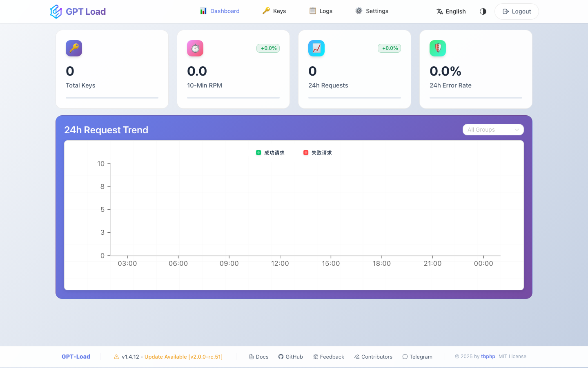This screenshot has height=368, width=588.
Task: Open the GitHub link in footer
Action: coord(291,357)
